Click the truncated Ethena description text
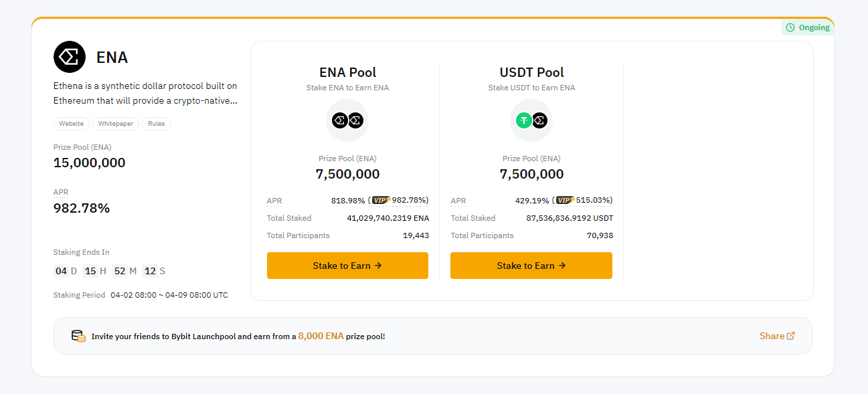 coord(145,94)
